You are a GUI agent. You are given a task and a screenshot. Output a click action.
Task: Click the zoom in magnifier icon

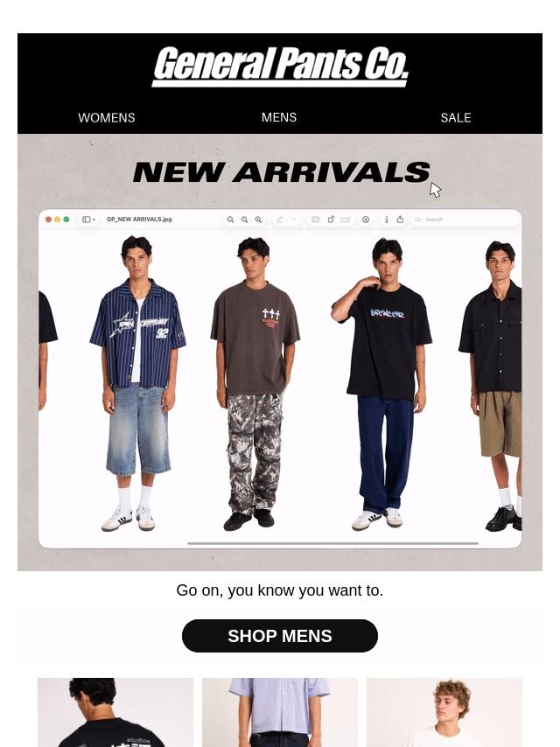tap(258, 220)
